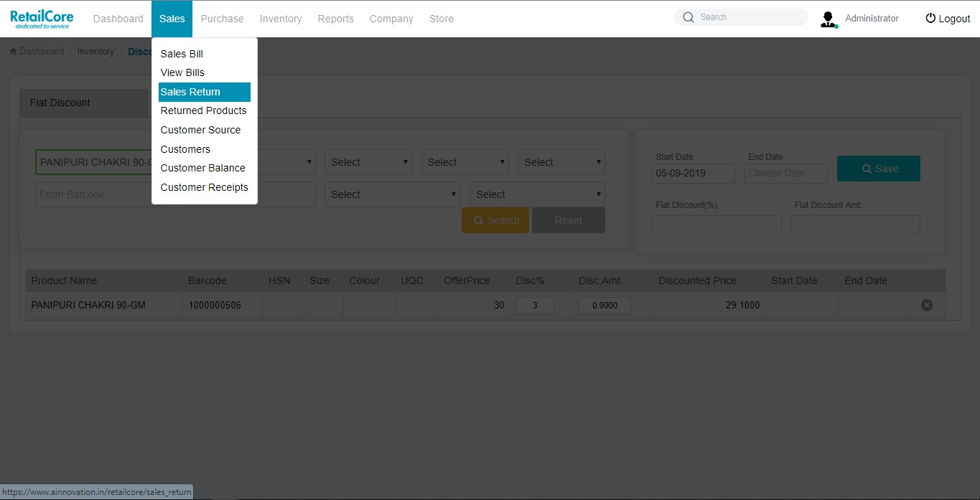Click the search magnifier icon in top bar
Screen dimensions: 980x500
pyautogui.click(x=689, y=17)
